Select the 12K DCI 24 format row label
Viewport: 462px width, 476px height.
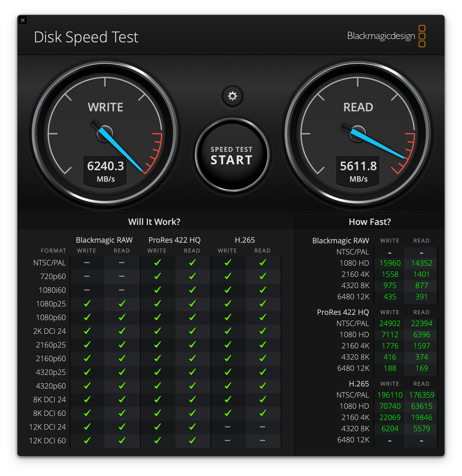coord(47,427)
